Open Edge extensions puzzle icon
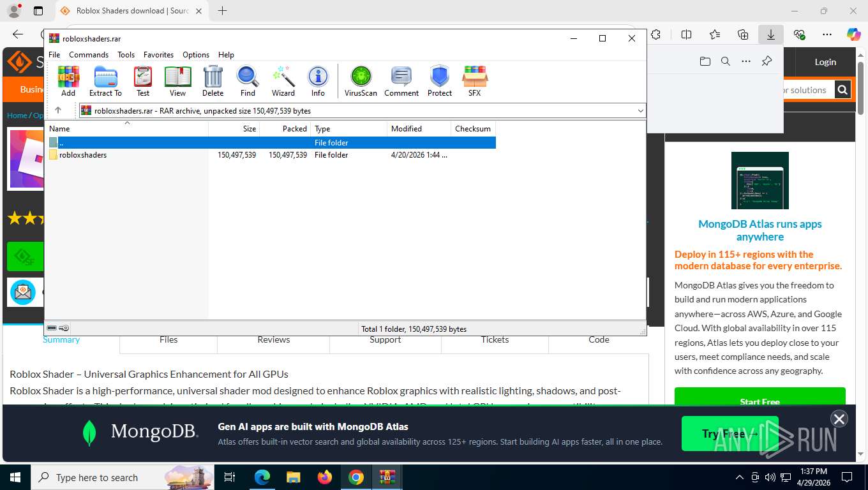Viewport: 868px width, 490px height. [x=655, y=34]
